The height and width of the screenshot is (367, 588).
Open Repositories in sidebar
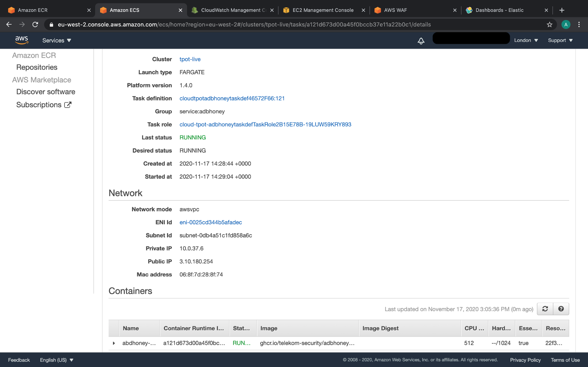pyautogui.click(x=37, y=67)
